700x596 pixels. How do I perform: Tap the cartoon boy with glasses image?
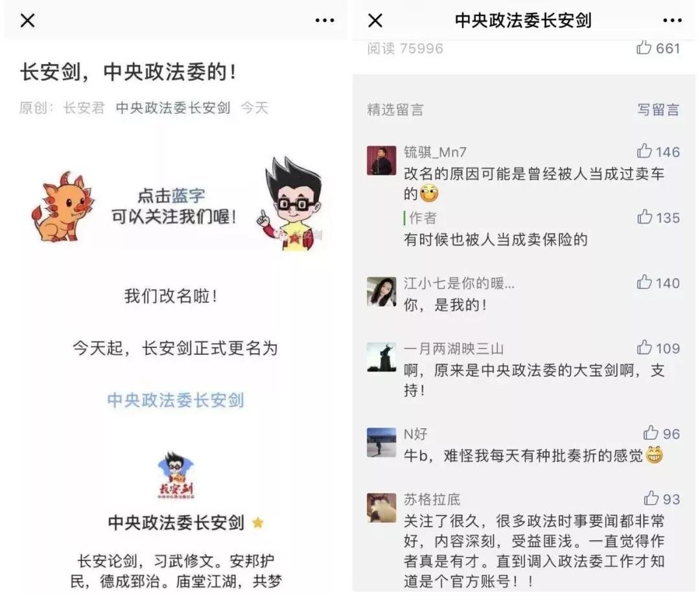[290, 203]
